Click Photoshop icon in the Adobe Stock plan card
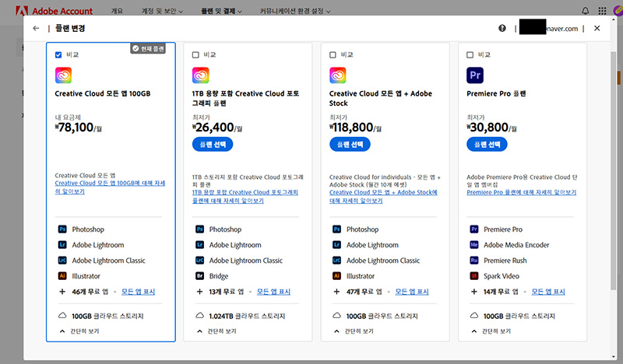 [337, 229]
